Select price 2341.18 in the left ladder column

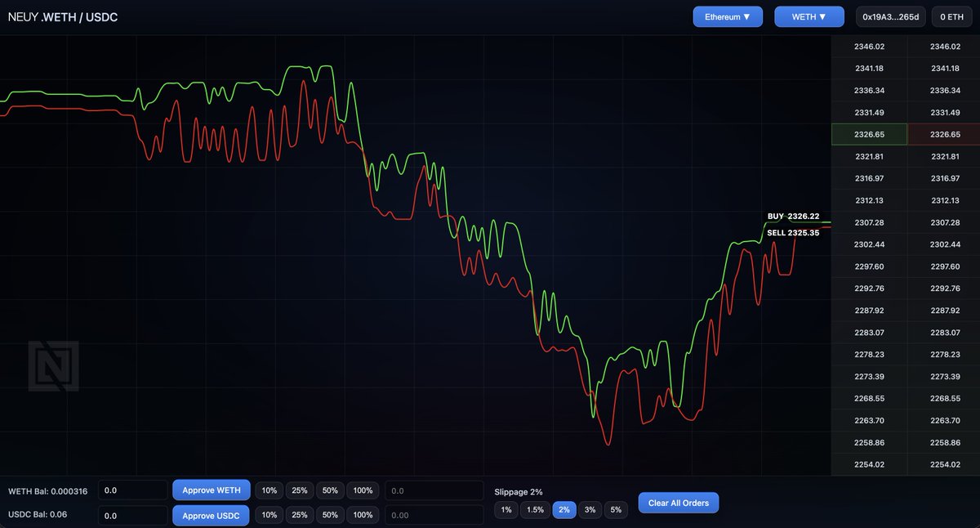click(869, 69)
